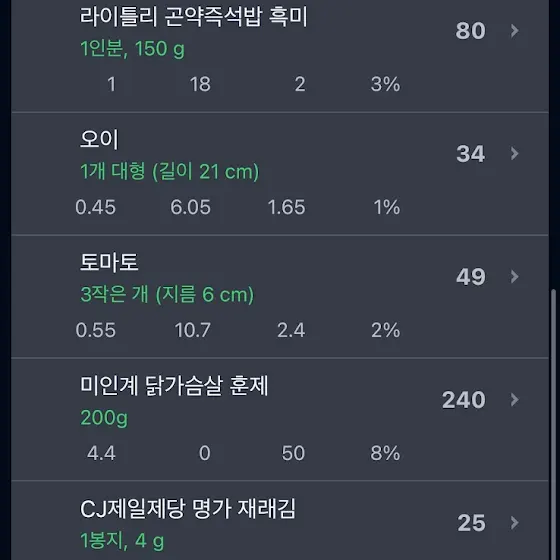Click the vertical scrollbar on the right

(554, 424)
